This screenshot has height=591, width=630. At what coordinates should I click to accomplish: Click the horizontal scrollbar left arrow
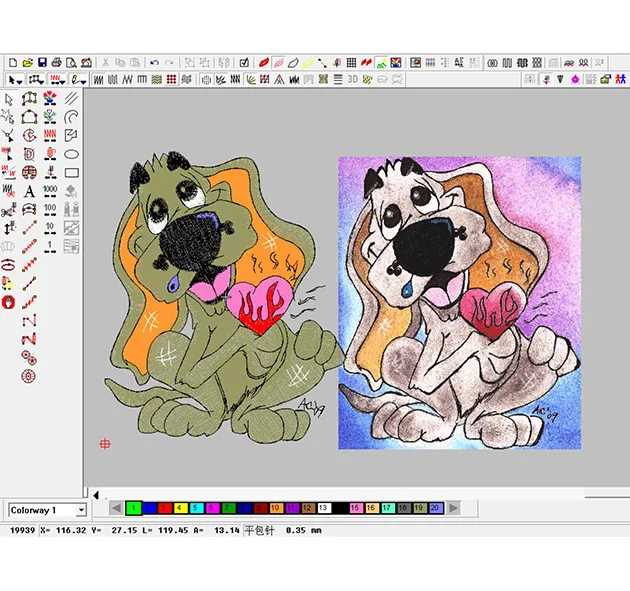pos(96,494)
